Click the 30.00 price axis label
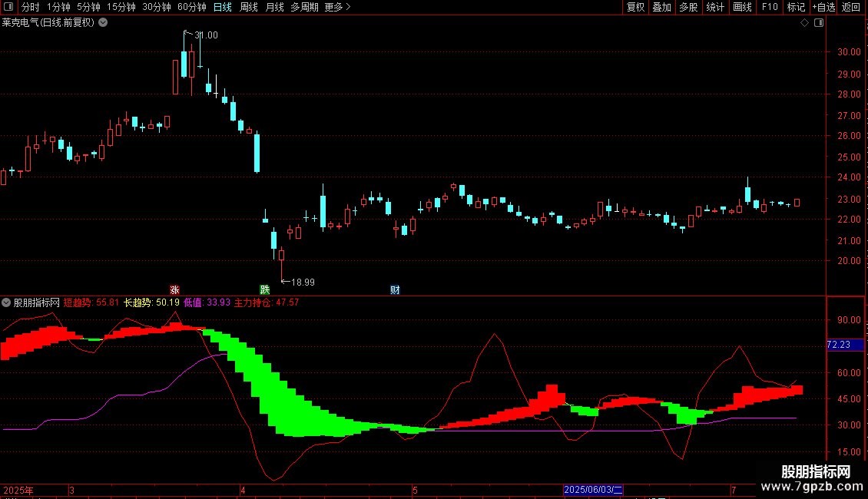 (x=849, y=52)
